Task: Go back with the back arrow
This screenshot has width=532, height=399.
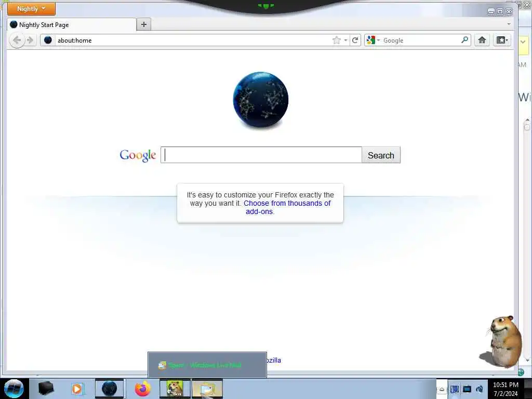Action: pos(17,41)
